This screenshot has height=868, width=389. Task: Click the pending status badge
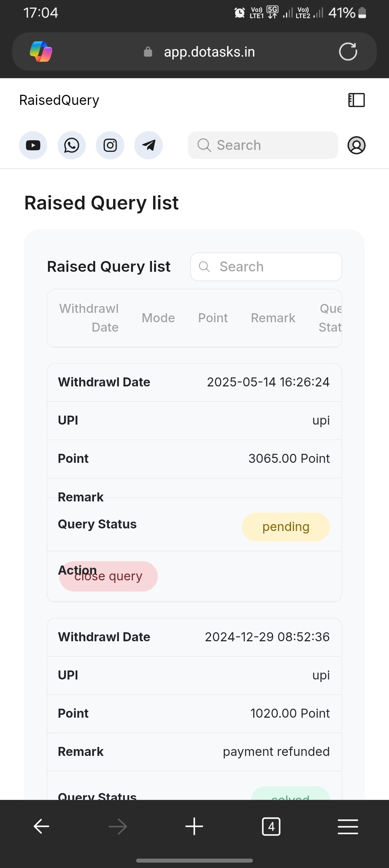pos(286,527)
